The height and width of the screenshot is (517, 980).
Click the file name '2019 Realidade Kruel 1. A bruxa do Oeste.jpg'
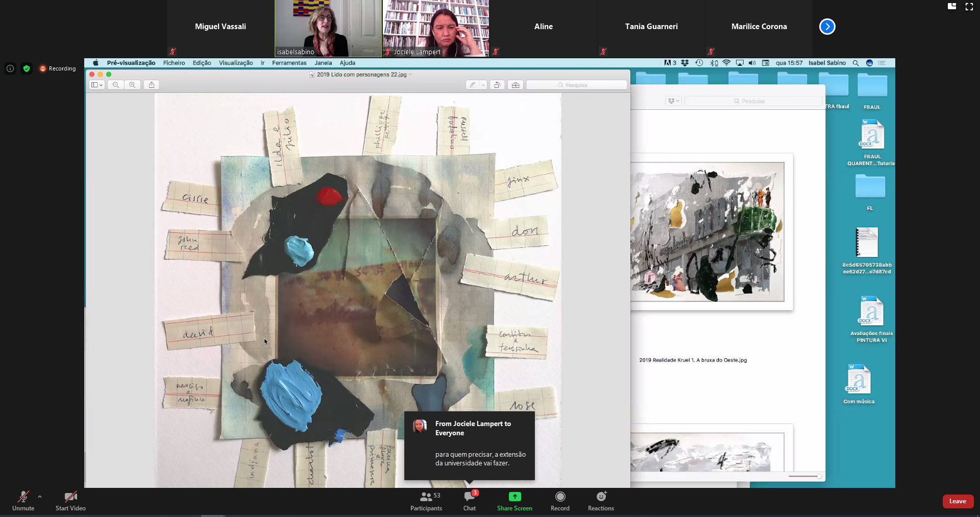point(693,360)
